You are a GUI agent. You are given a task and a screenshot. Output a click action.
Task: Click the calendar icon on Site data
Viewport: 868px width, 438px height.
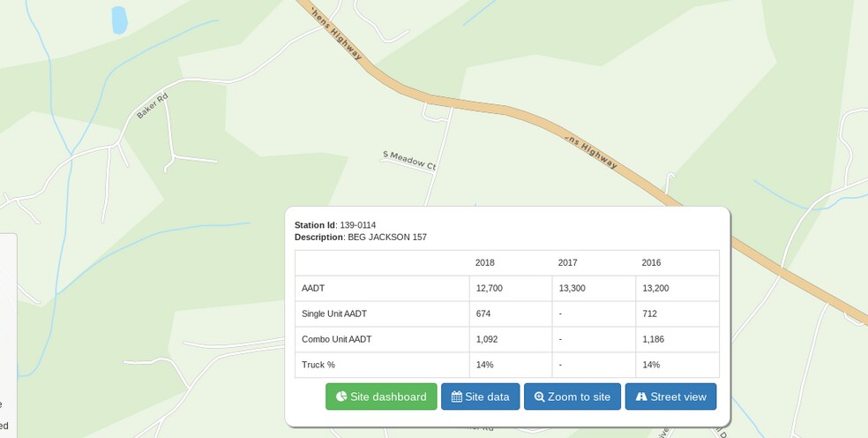pyautogui.click(x=456, y=396)
